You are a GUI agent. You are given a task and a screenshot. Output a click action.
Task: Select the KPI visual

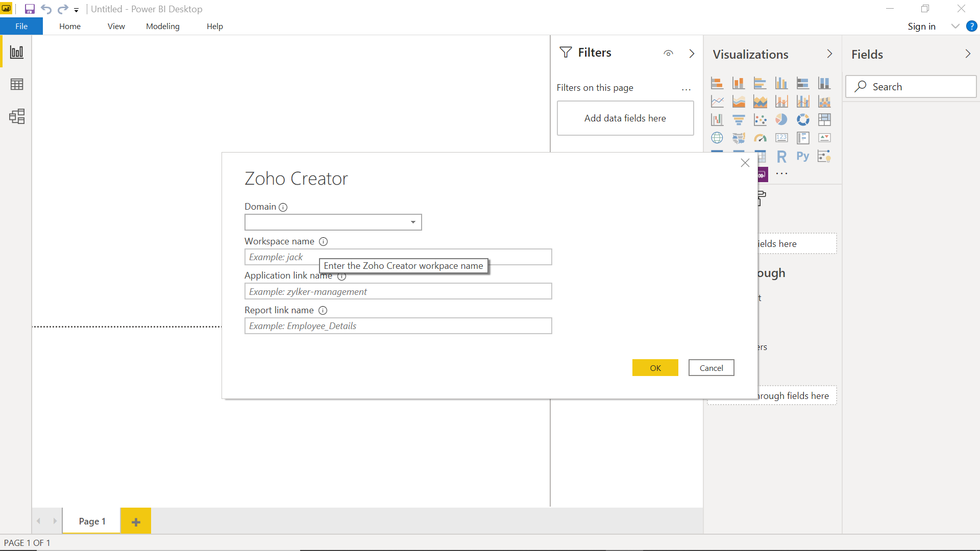[x=824, y=138]
